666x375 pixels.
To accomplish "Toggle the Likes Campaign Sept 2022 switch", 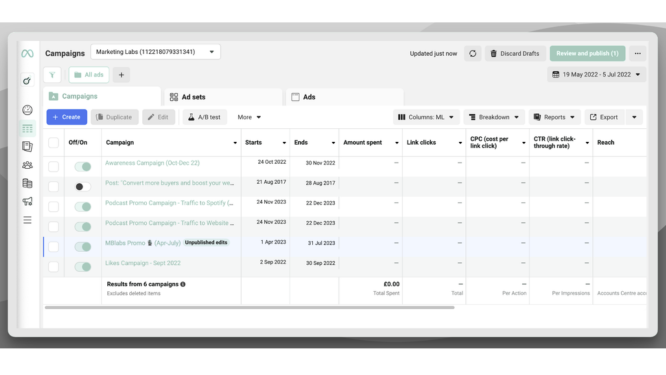I will pyautogui.click(x=83, y=267).
